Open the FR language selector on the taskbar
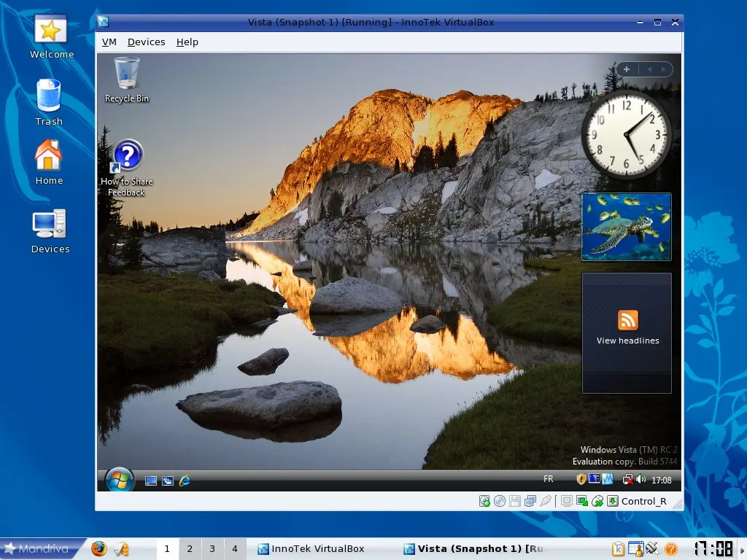This screenshot has width=747, height=560. pyautogui.click(x=548, y=479)
